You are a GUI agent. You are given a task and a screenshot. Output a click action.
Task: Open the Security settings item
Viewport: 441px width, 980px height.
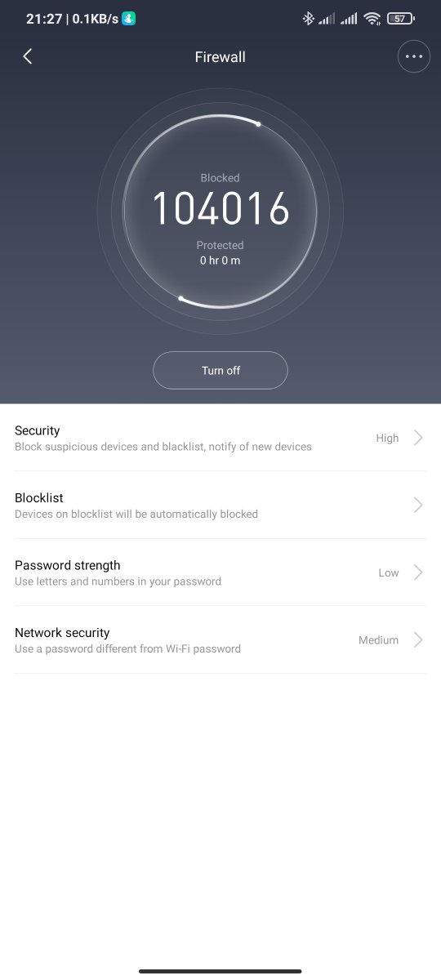(220, 438)
